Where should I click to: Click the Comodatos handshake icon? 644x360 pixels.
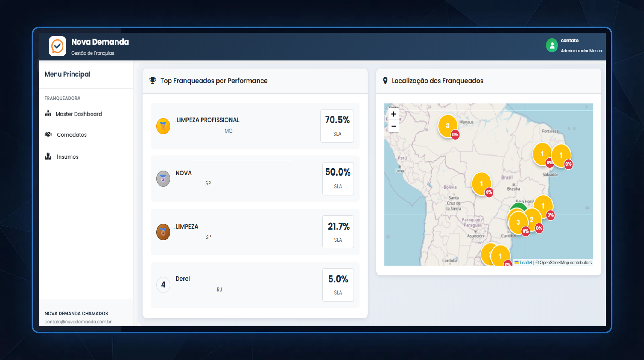(48, 135)
